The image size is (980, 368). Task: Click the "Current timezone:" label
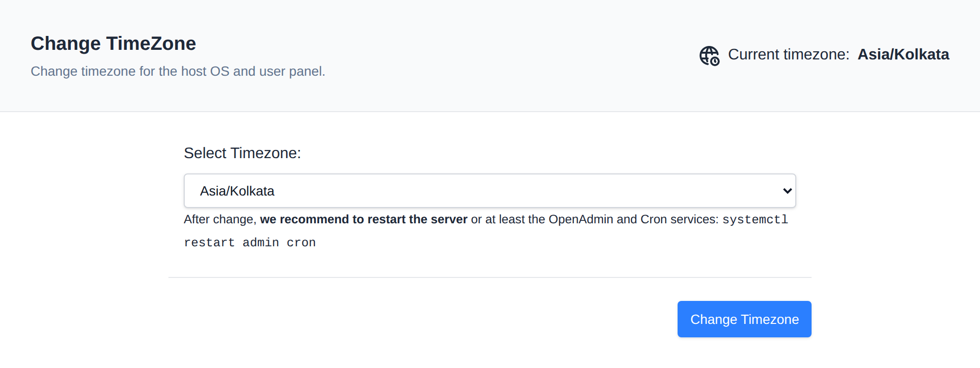789,55
